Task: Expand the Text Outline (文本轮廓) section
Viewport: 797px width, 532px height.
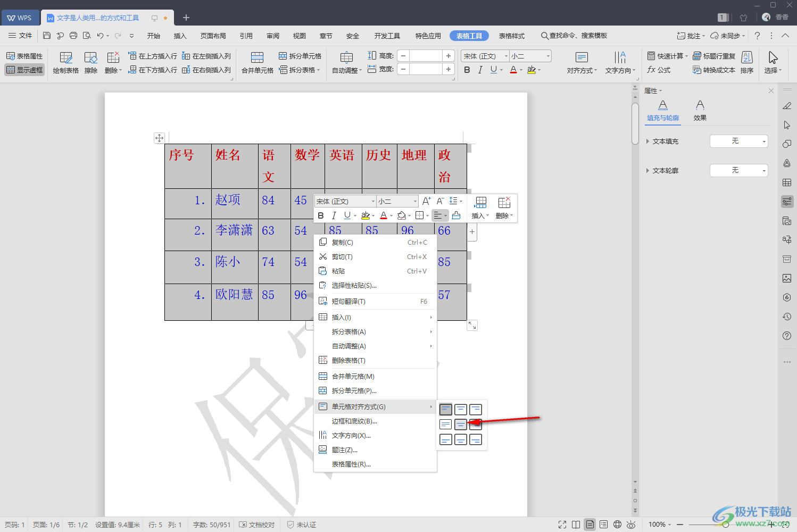Action: pos(647,171)
